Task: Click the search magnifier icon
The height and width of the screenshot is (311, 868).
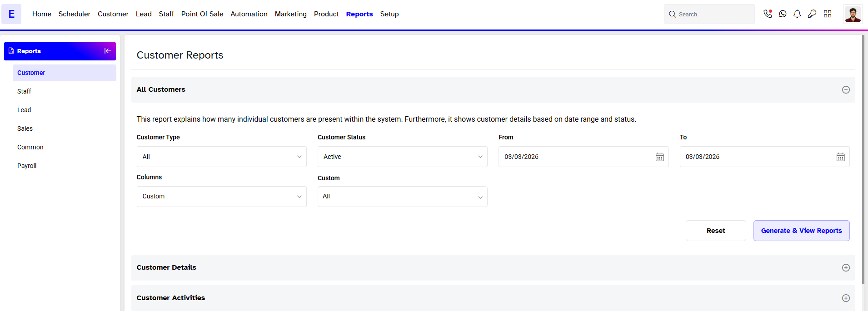Action: [673, 15]
